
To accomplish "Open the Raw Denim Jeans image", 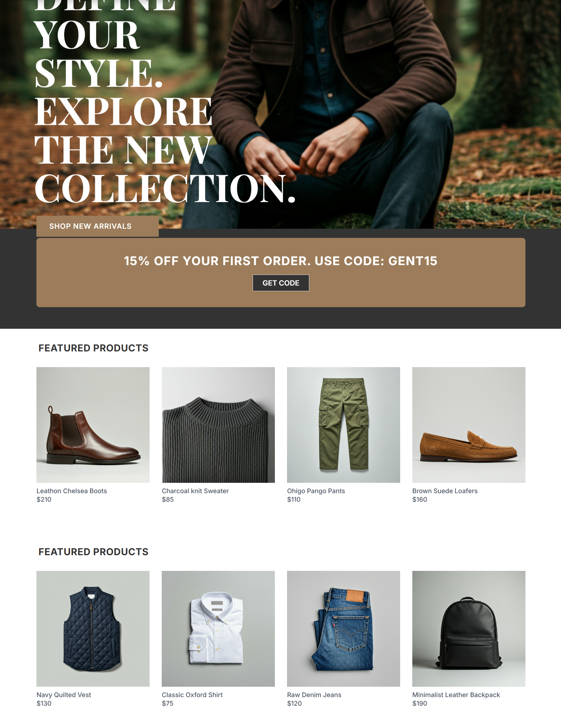I will (344, 629).
